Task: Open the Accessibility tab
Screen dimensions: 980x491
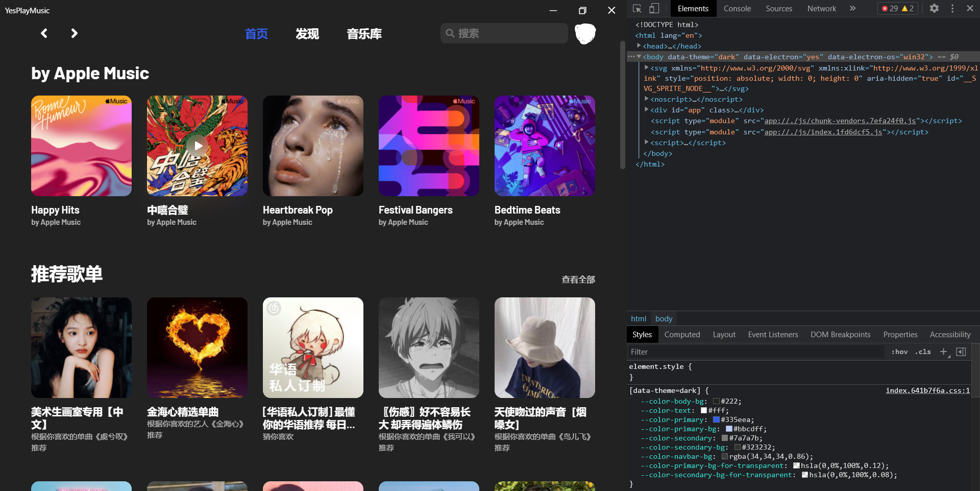Action: 950,335
